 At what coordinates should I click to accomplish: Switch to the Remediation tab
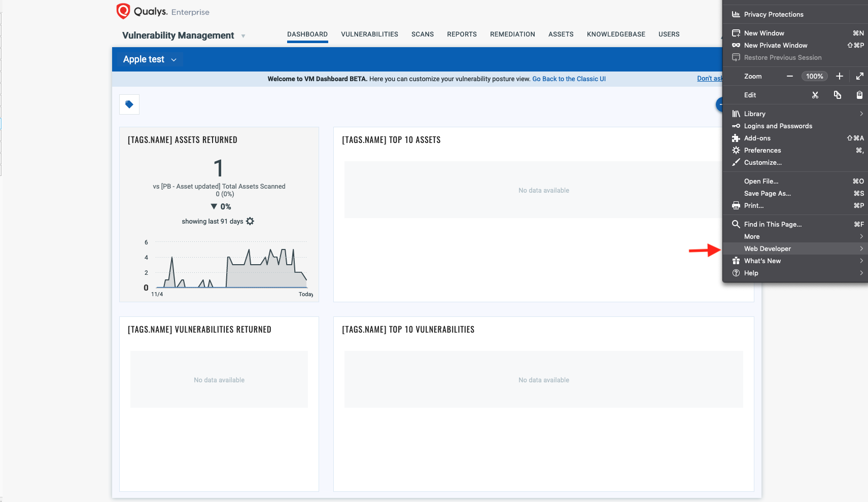[x=512, y=34]
